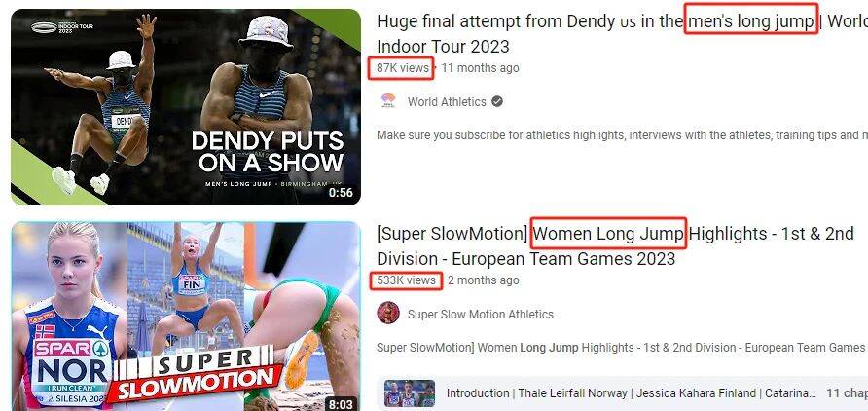
Task: Click the Make sure you subscribe description
Action: pos(622,135)
